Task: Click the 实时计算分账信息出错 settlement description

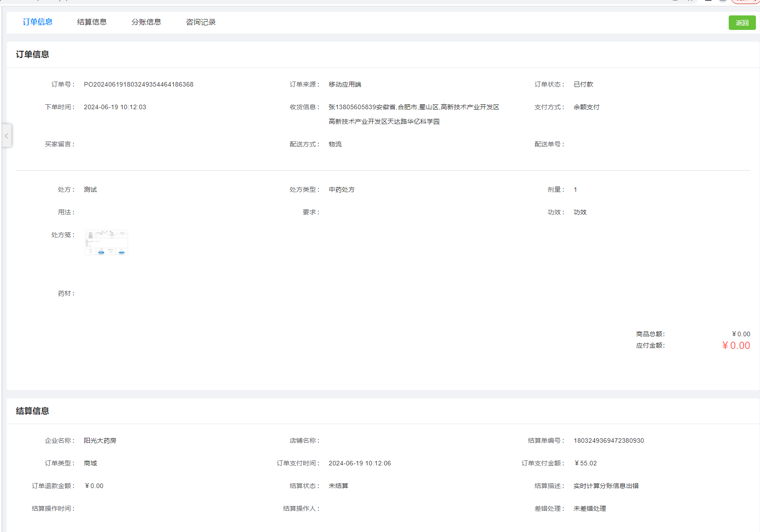Action: click(606, 486)
